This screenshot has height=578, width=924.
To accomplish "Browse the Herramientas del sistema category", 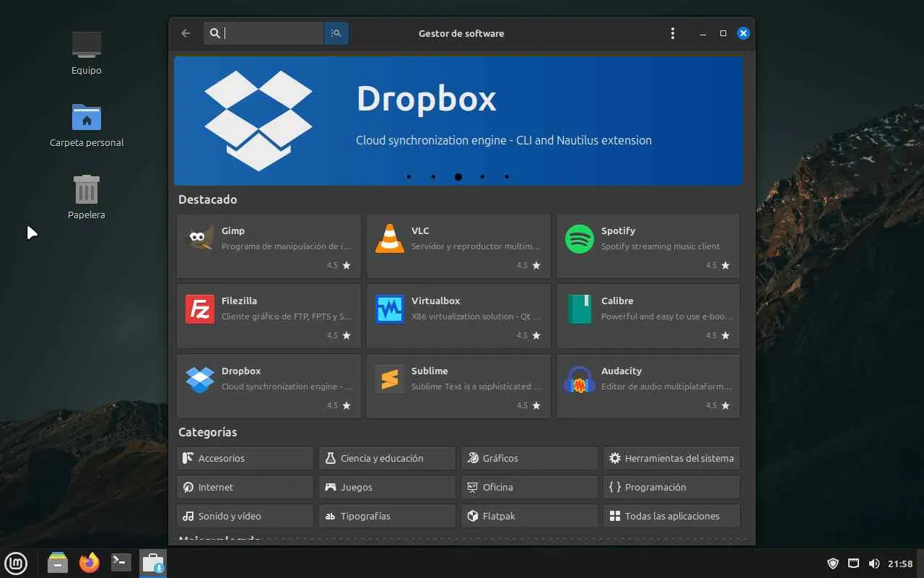I will click(x=671, y=458).
